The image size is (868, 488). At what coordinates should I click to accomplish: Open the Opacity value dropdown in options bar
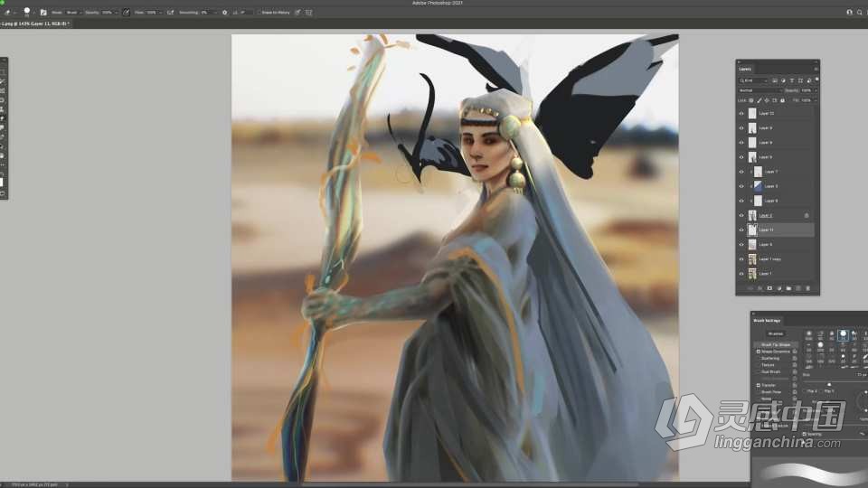click(x=109, y=12)
